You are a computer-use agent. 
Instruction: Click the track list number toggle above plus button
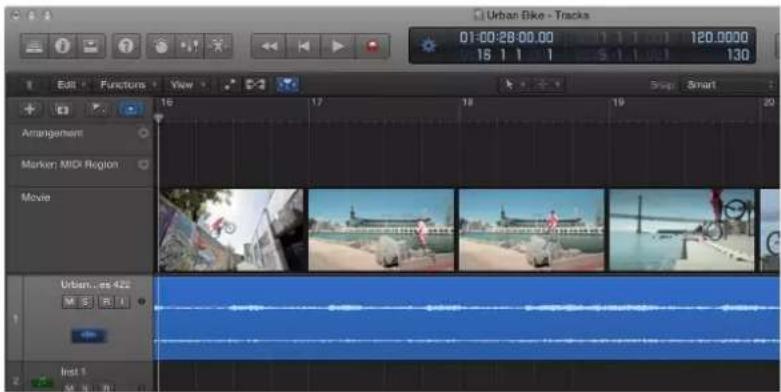point(29,85)
